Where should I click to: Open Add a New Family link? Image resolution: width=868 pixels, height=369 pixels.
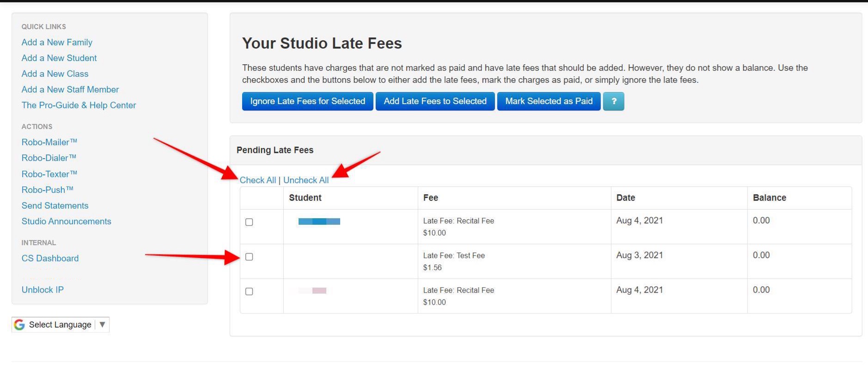(57, 43)
